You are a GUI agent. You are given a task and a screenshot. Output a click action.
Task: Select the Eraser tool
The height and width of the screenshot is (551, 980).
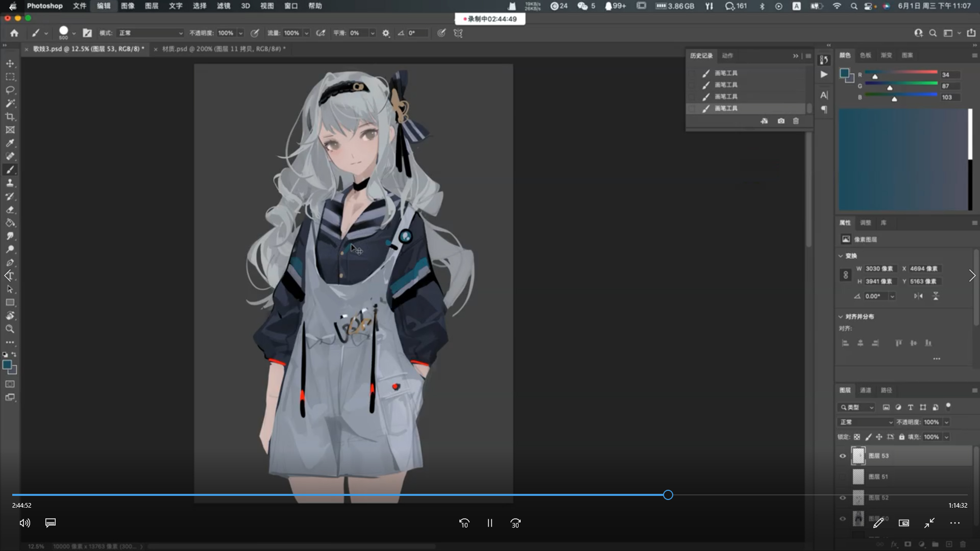(10, 210)
